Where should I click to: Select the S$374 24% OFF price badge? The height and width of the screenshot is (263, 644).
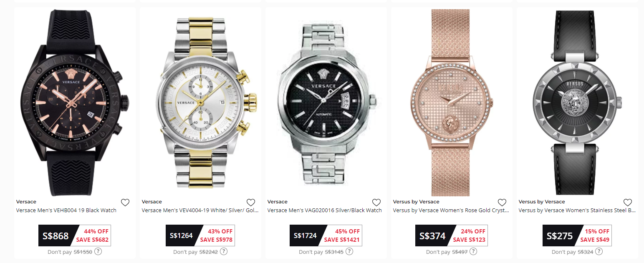pyautogui.click(x=452, y=235)
